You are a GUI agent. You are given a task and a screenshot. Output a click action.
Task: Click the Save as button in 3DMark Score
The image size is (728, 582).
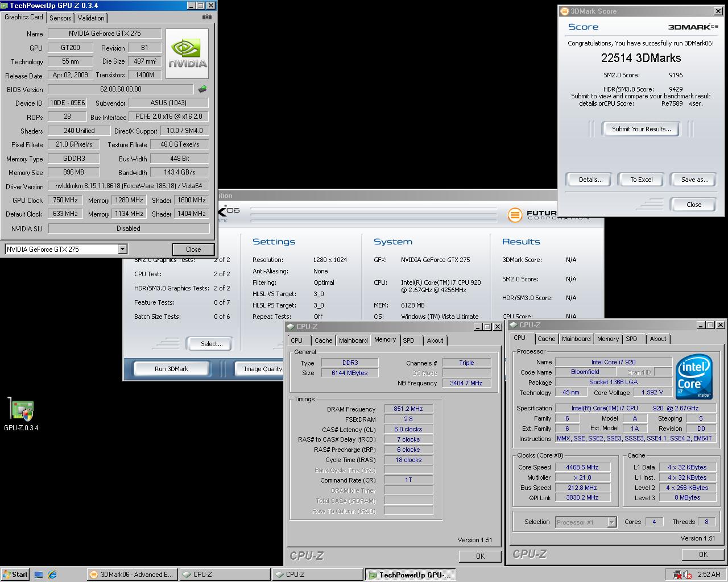pyautogui.click(x=694, y=180)
